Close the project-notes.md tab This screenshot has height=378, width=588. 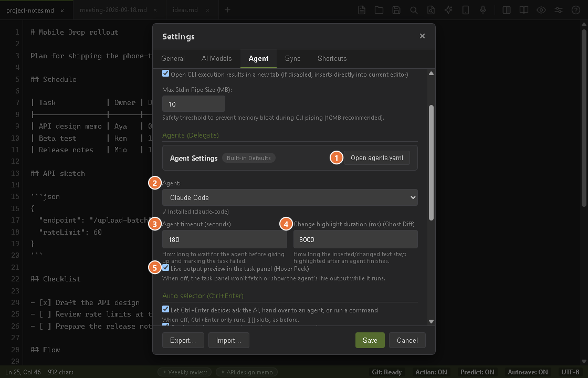[62, 10]
